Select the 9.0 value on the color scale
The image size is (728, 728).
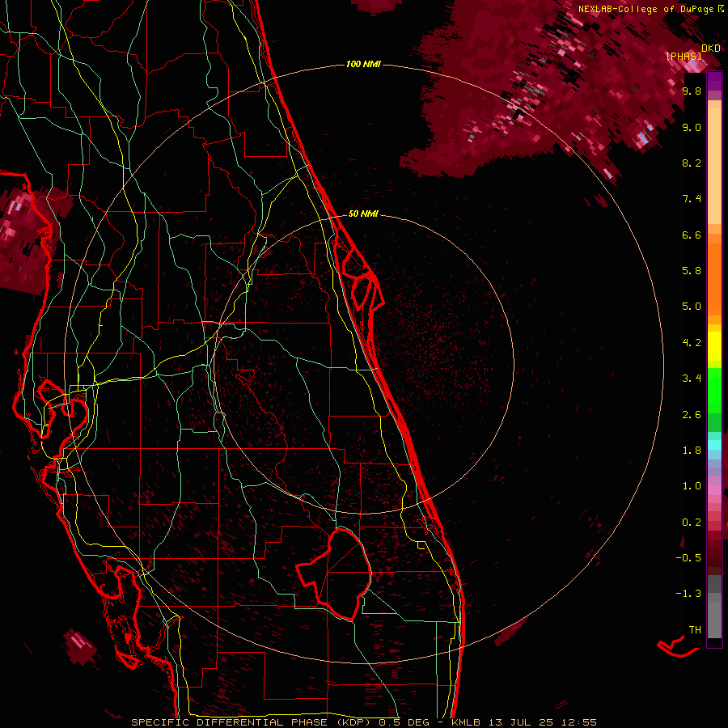pyautogui.click(x=692, y=127)
